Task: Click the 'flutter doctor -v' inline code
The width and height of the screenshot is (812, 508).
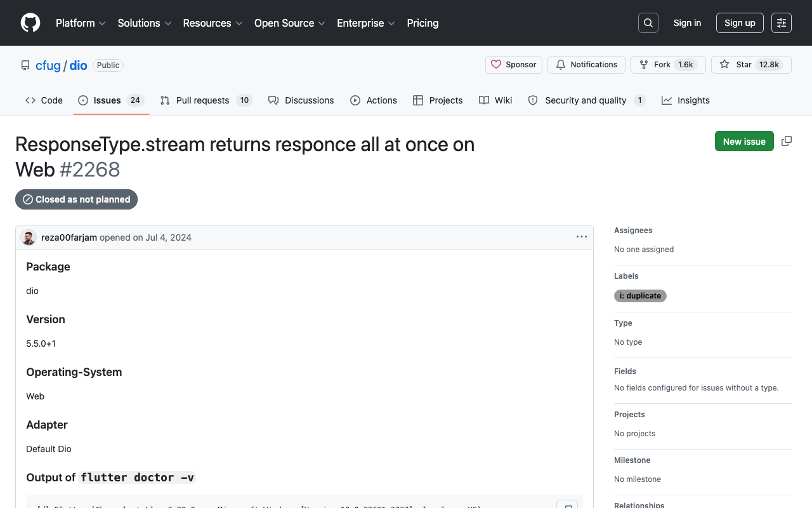Action: (x=137, y=478)
